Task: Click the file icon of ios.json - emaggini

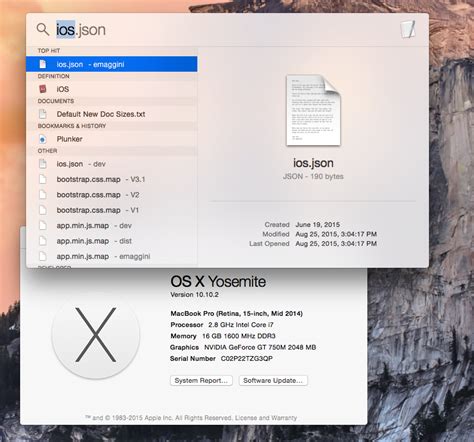Action: [42, 64]
